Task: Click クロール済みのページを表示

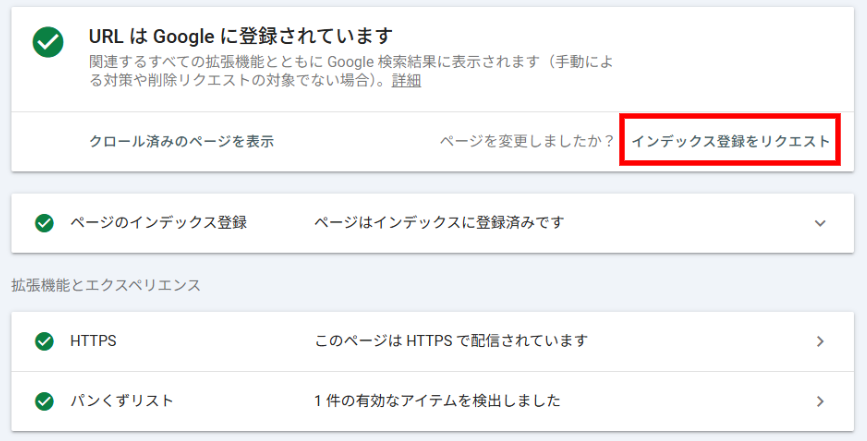Action: 181,142
